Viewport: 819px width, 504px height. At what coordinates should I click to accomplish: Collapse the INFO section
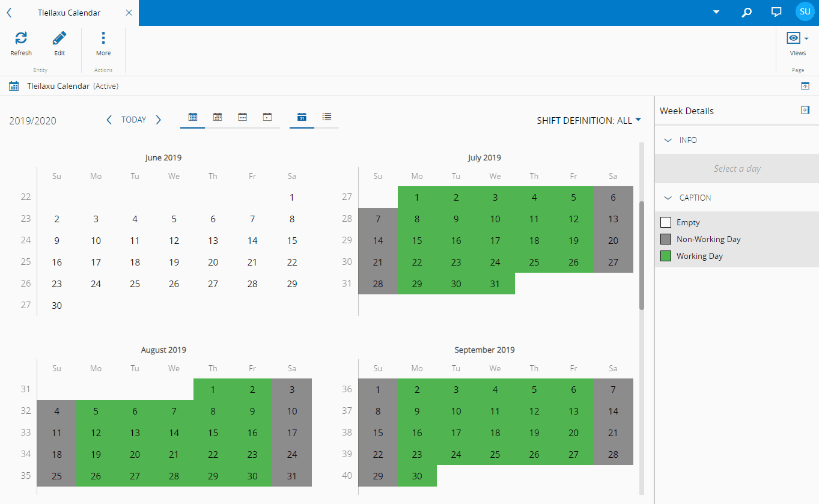coord(668,140)
